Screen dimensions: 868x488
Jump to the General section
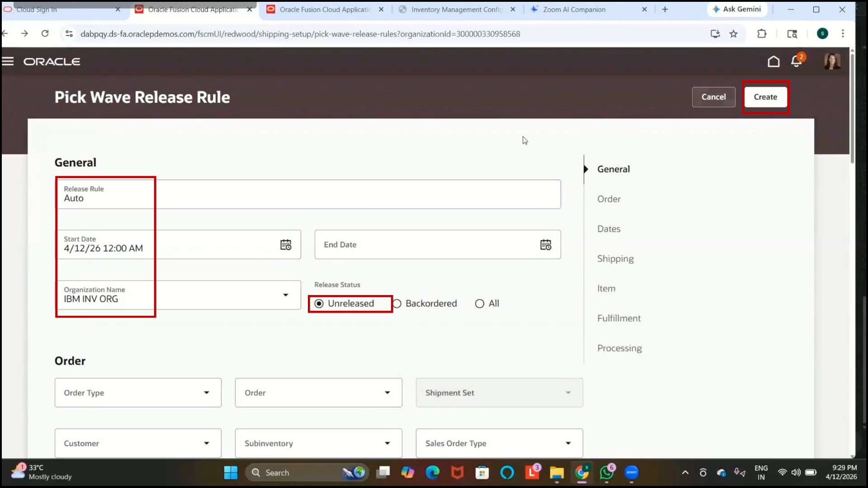tap(613, 169)
